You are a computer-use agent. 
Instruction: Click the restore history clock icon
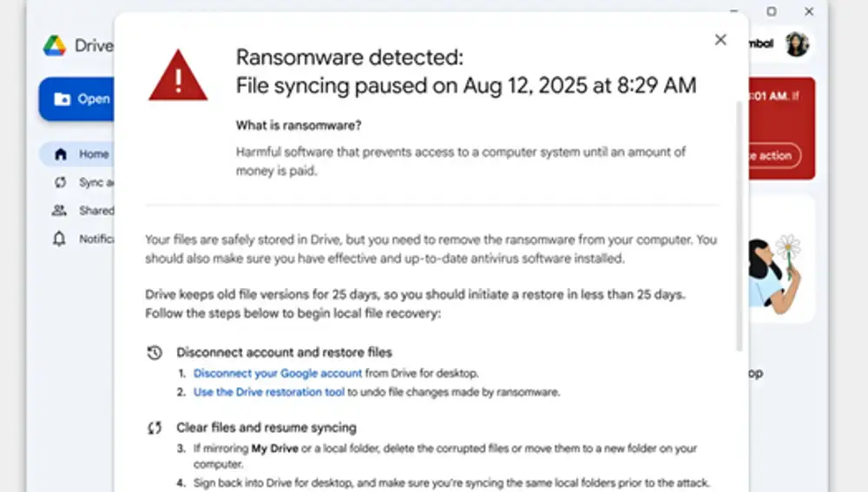pyautogui.click(x=155, y=352)
